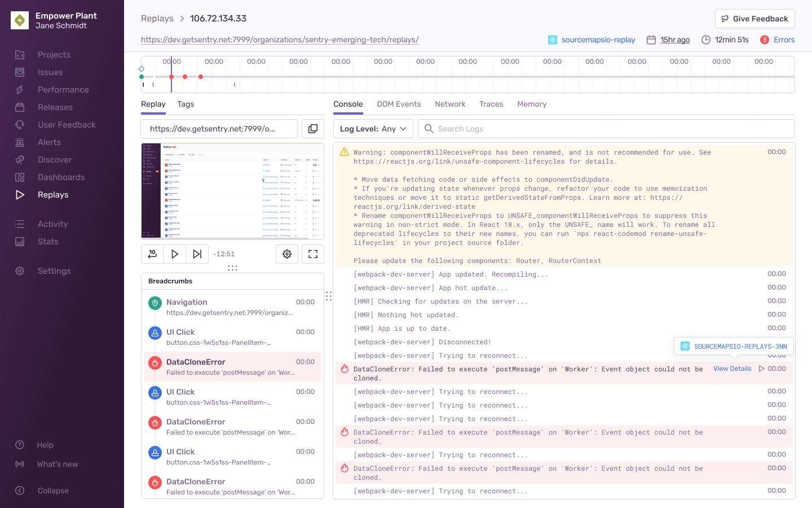Open the Issues section
The height and width of the screenshot is (508, 812).
(50, 72)
